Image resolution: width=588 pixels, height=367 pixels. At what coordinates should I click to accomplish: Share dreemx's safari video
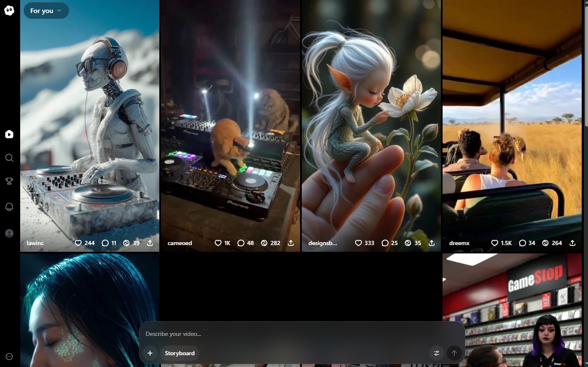click(x=572, y=243)
